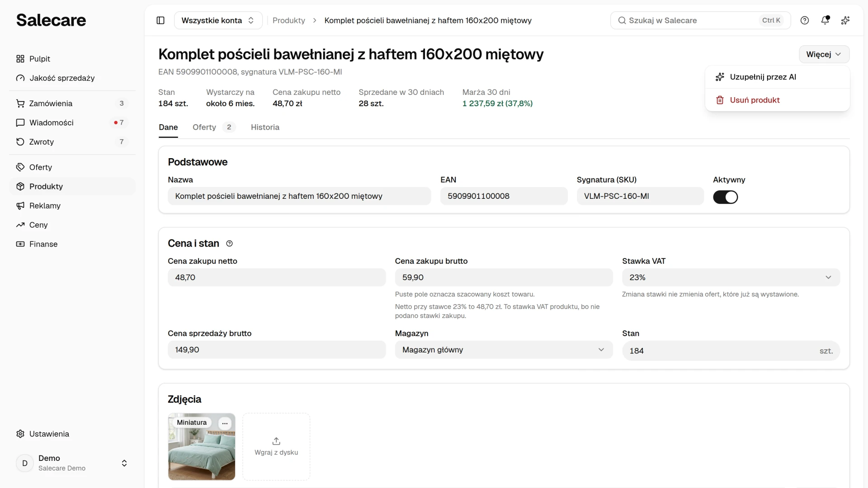Click the Pulpit dashboard icon
This screenshot has width=868, height=488.
point(20,59)
